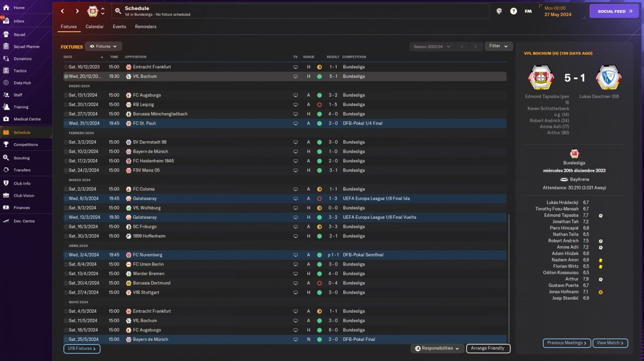The height and width of the screenshot is (361, 644).
Task: Switch to the Reminders tab
Action: [x=146, y=27]
